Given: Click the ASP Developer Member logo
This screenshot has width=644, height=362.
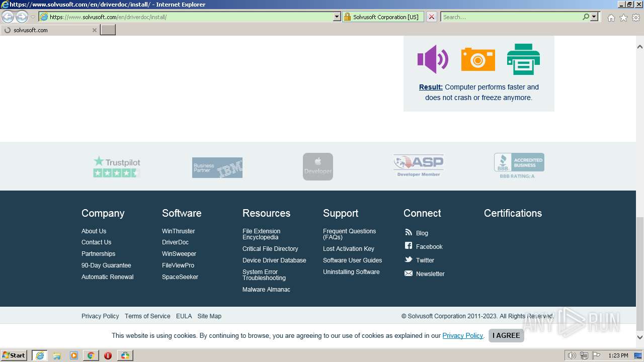Looking at the screenshot, I should tap(419, 165).
